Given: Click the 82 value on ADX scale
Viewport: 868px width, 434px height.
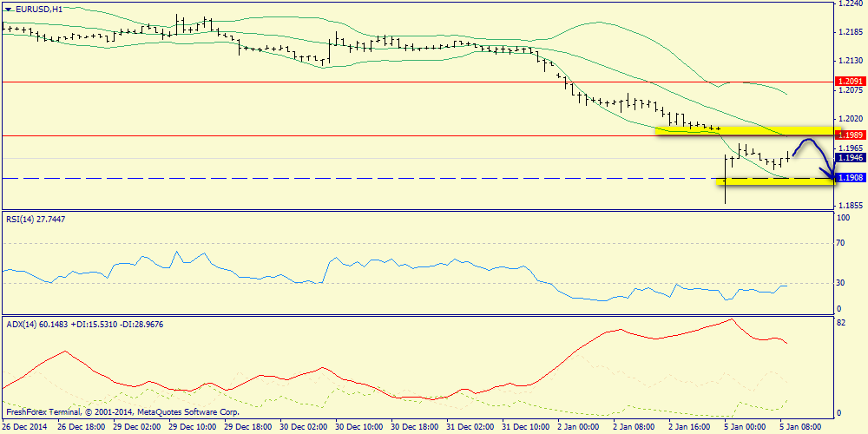Looking at the screenshot, I should click(x=842, y=323).
